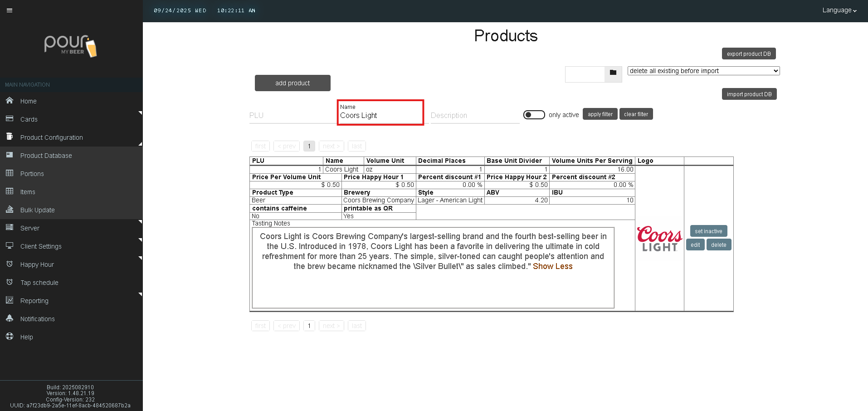Click the add product button
The image size is (868, 411).
tap(293, 83)
